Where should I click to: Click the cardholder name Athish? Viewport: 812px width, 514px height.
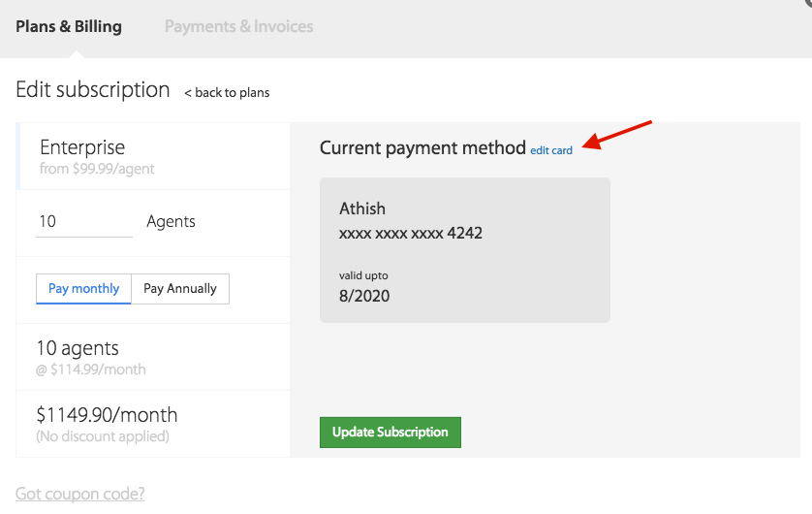point(362,209)
